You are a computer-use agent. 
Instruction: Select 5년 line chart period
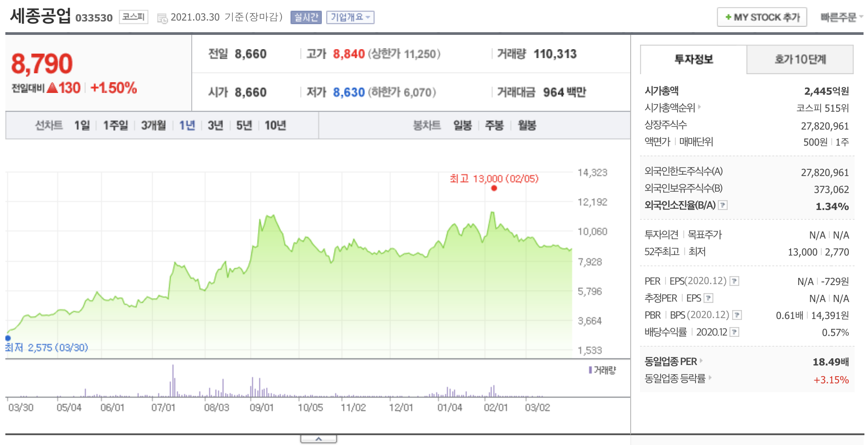tap(244, 126)
